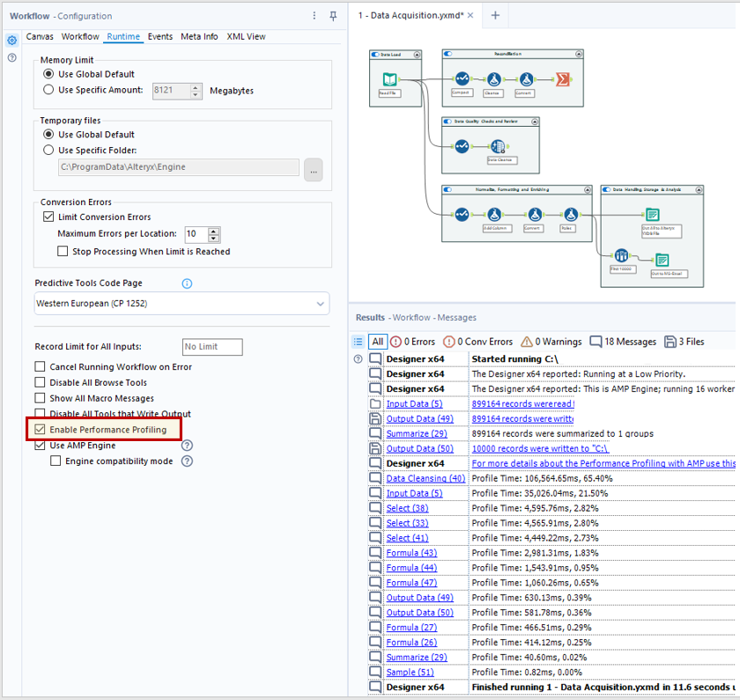Open the workflow configuration gear panel
The height and width of the screenshot is (700, 740).
pos(12,40)
